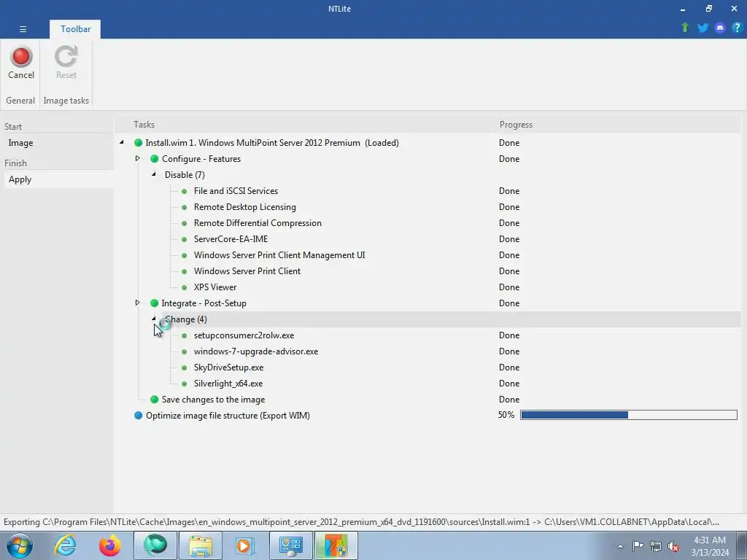Viewport: 747px width, 560px height.
Task: Select ServerCore-EA-IME row
Action: pyautogui.click(x=231, y=239)
